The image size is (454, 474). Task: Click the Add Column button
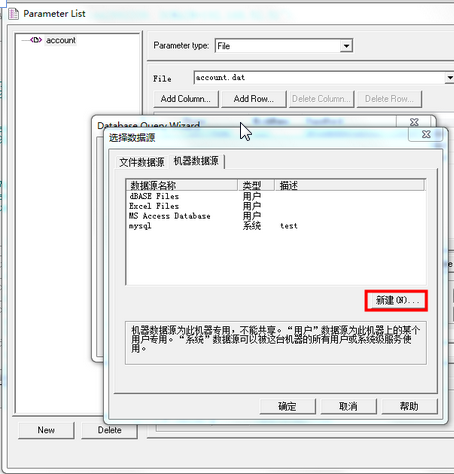coord(186,99)
